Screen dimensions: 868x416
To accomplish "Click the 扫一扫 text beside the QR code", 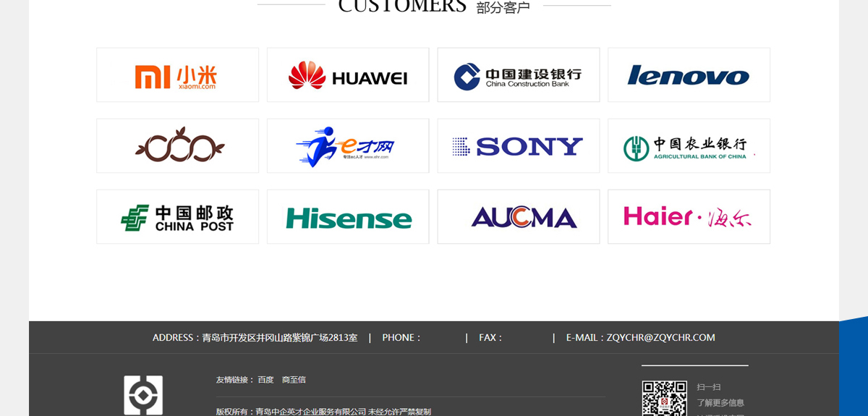I will click(x=709, y=387).
